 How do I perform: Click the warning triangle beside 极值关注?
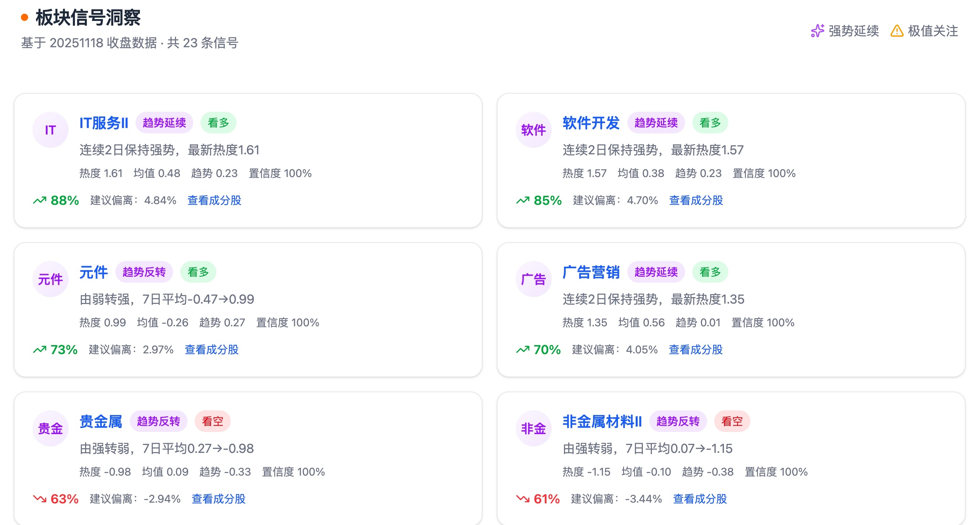pos(897,31)
